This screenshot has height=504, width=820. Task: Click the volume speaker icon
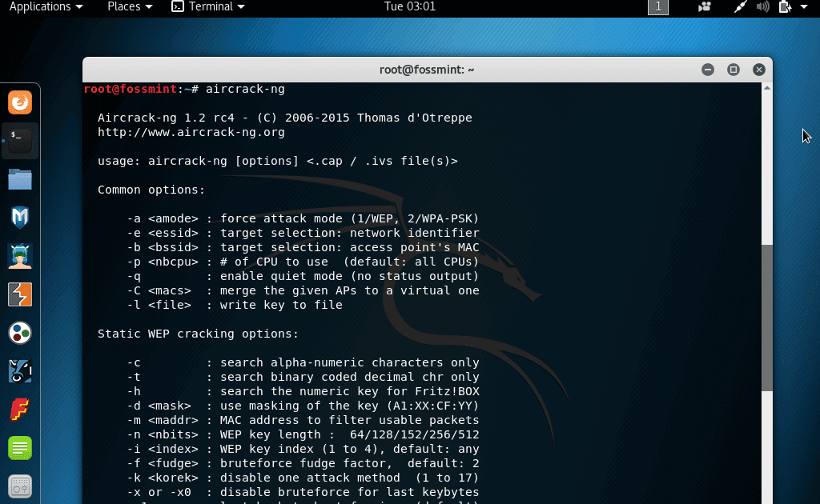762,6
